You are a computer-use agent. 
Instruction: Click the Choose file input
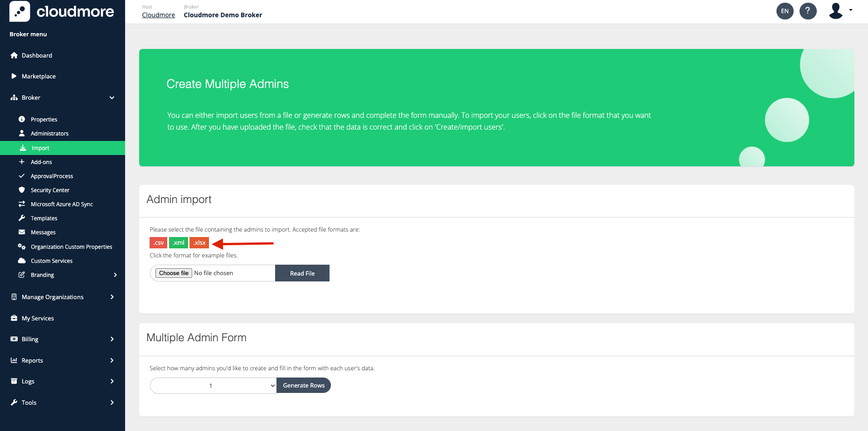pos(174,273)
